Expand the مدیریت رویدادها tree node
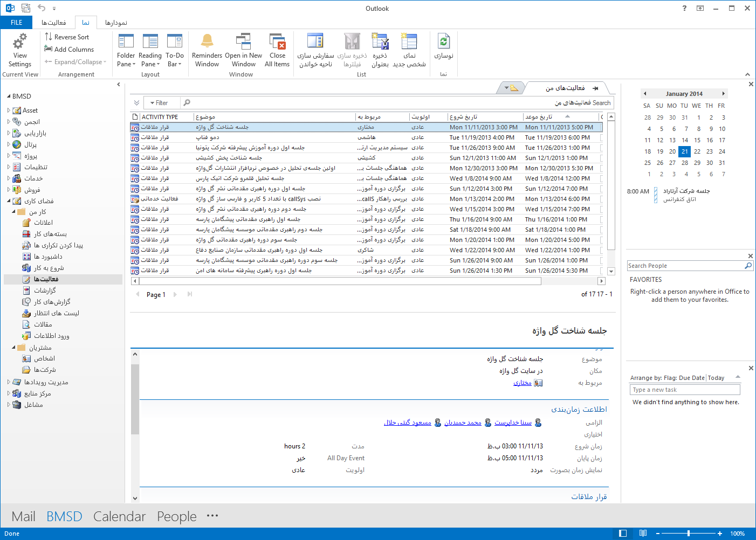This screenshot has height=540, width=756. click(9, 382)
